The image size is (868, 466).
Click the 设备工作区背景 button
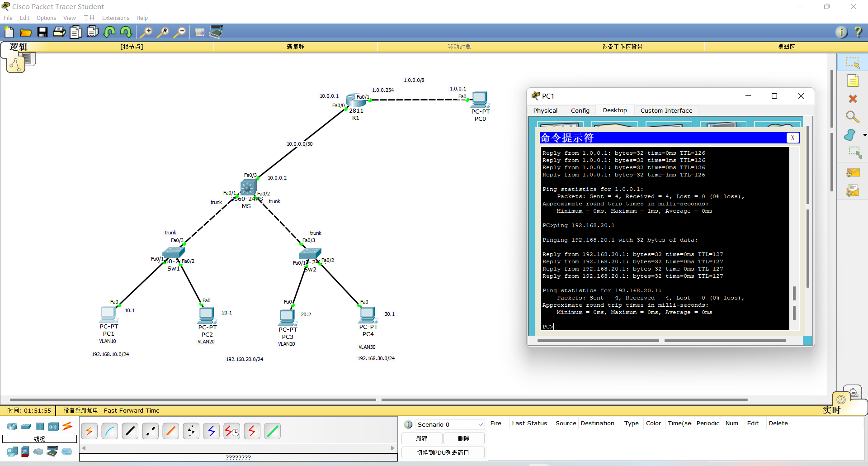coord(622,47)
